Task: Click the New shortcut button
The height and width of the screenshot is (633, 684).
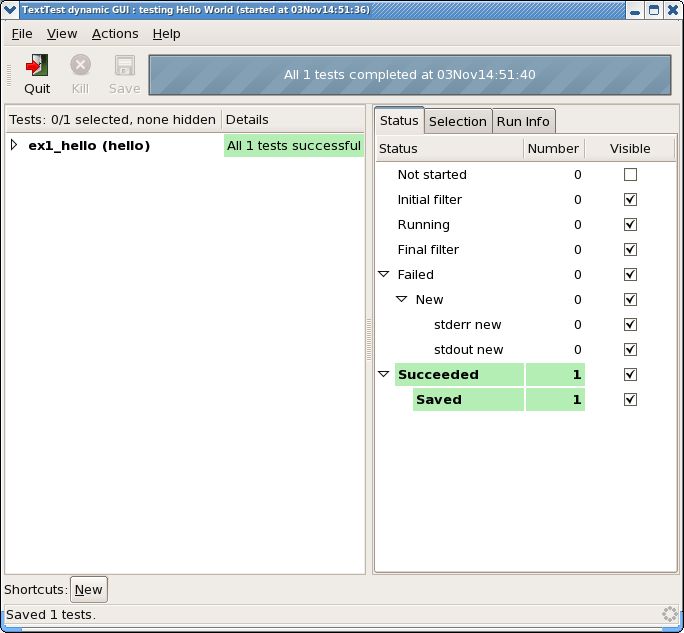Action: [x=89, y=589]
